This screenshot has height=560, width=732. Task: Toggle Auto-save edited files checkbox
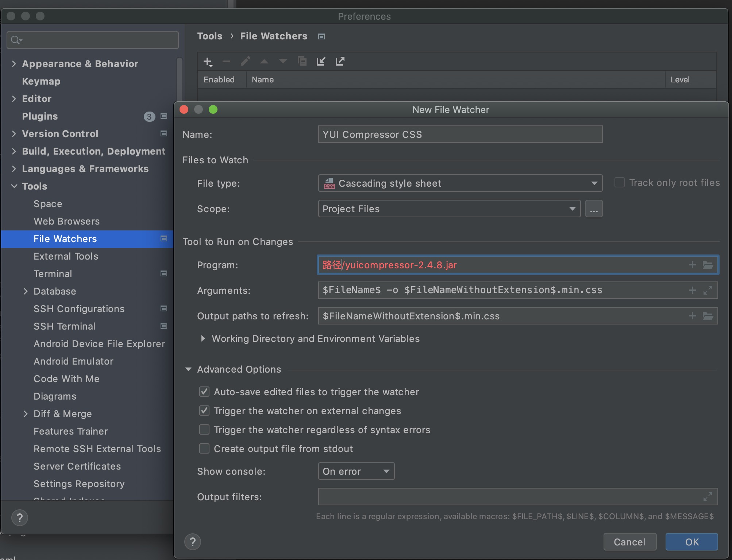[204, 391]
